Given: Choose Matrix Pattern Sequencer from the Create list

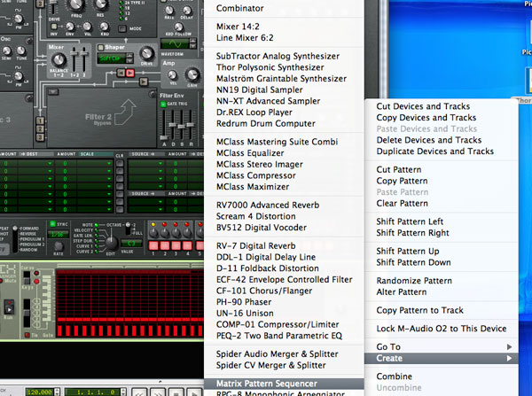Looking at the screenshot, I should pos(267,384).
